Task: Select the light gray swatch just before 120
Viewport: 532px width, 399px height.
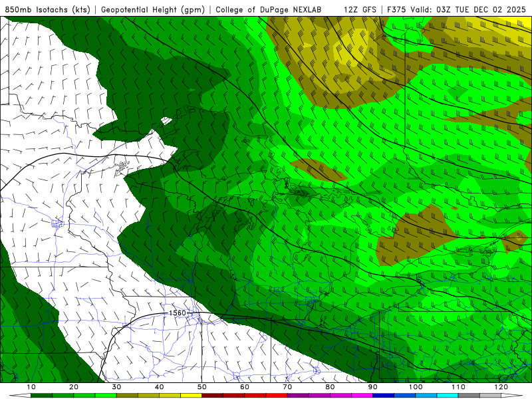Action: click(490, 396)
